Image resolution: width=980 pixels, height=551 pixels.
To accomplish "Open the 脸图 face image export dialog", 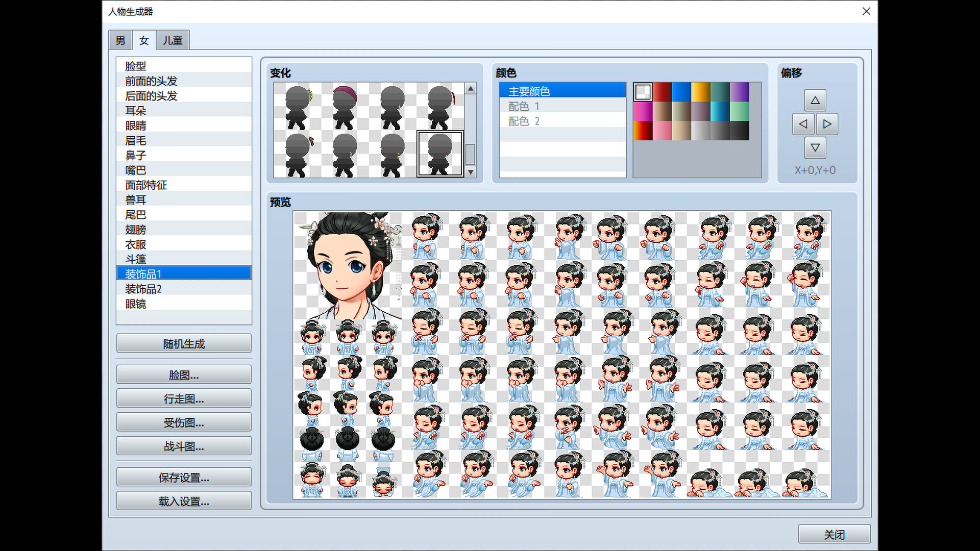I will click(x=184, y=374).
